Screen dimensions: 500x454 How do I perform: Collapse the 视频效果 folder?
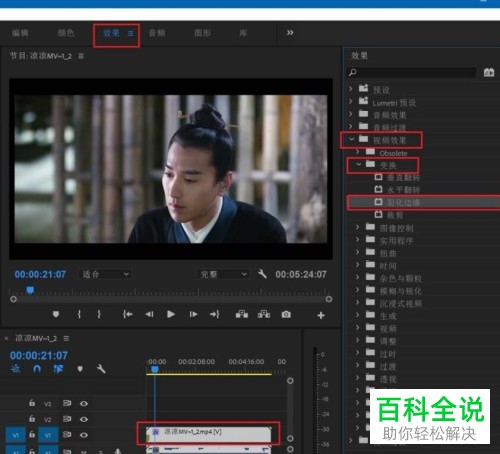click(352, 139)
